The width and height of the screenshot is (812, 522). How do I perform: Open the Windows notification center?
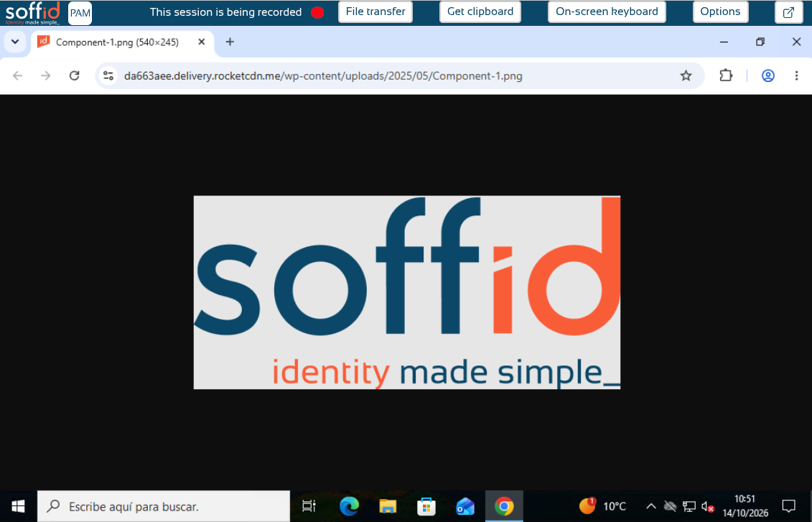pyautogui.click(x=788, y=506)
